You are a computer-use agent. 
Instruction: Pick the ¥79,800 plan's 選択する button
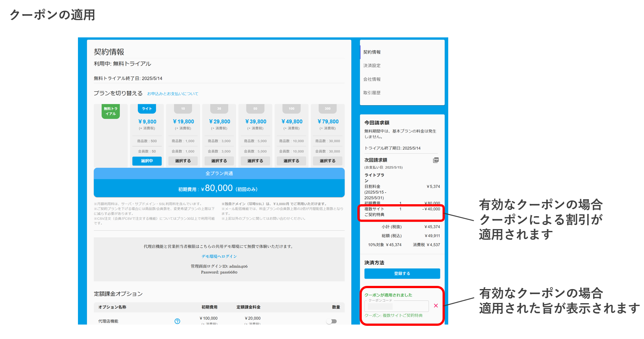click(x=328, y=161)
